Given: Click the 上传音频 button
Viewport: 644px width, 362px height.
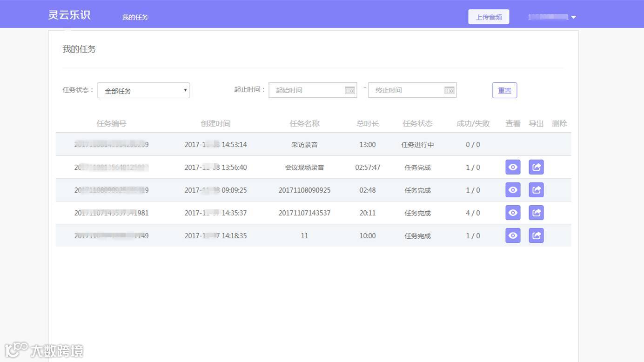Looking at the screenshot, I should pyautogui.click(x=489, y=17).
